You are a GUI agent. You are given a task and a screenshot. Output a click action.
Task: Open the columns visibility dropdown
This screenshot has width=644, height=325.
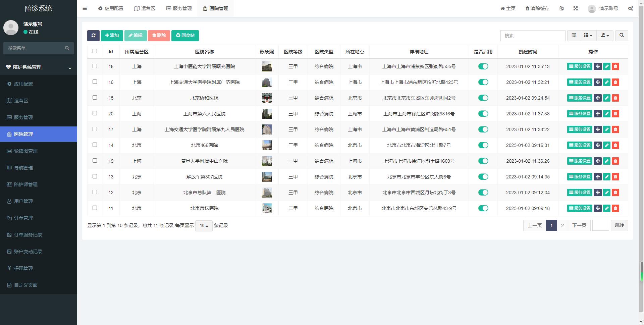588,36
